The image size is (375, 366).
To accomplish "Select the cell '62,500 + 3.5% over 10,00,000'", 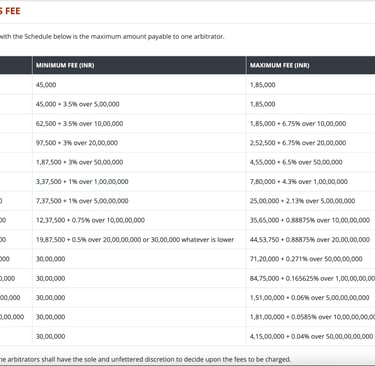I will tap(139, 123).
